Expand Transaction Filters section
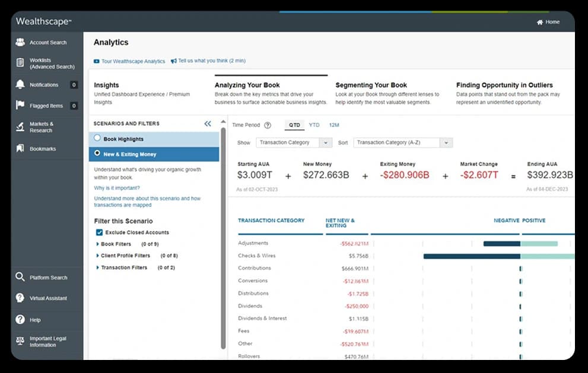588x373 pixels. click(x=98, y=267)
